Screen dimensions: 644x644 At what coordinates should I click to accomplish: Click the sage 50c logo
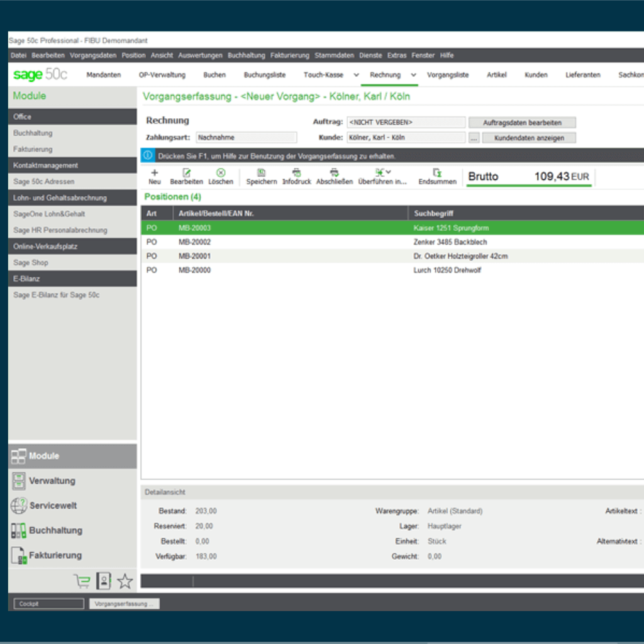point(40,74)
